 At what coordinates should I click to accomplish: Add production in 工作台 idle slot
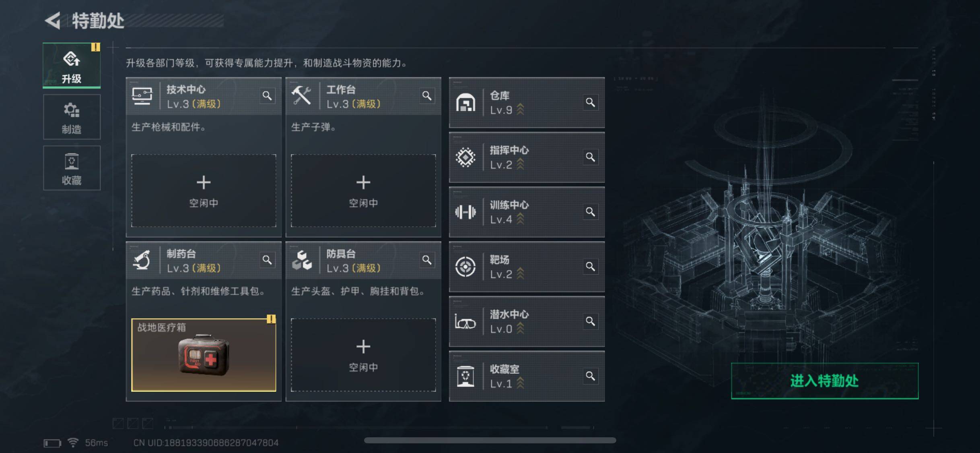(363, 191)
